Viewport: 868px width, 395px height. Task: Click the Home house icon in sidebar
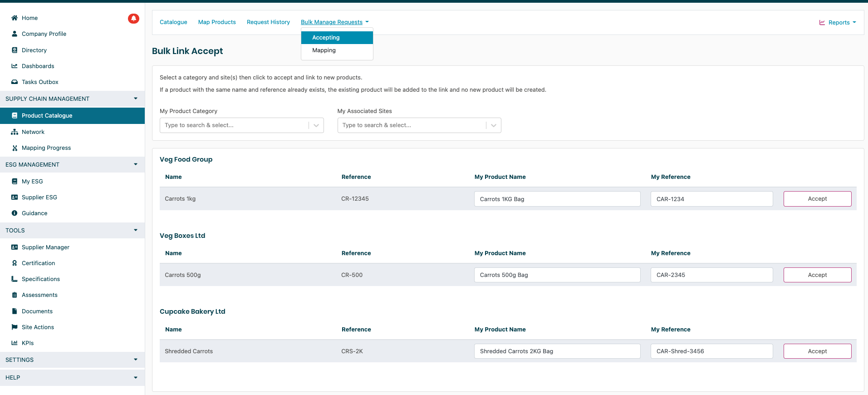pos(15,18)
